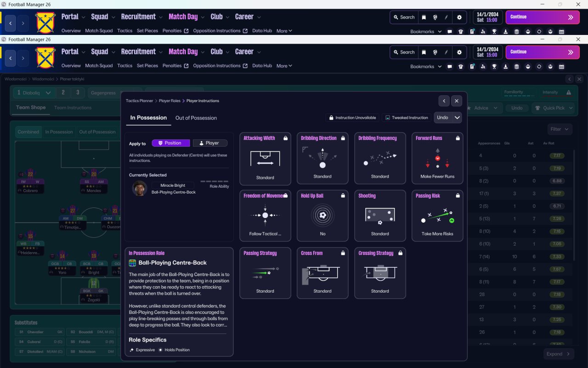588x368 pixels.
Task: Close the Player Instructions dialog
Action: [456, 101]
